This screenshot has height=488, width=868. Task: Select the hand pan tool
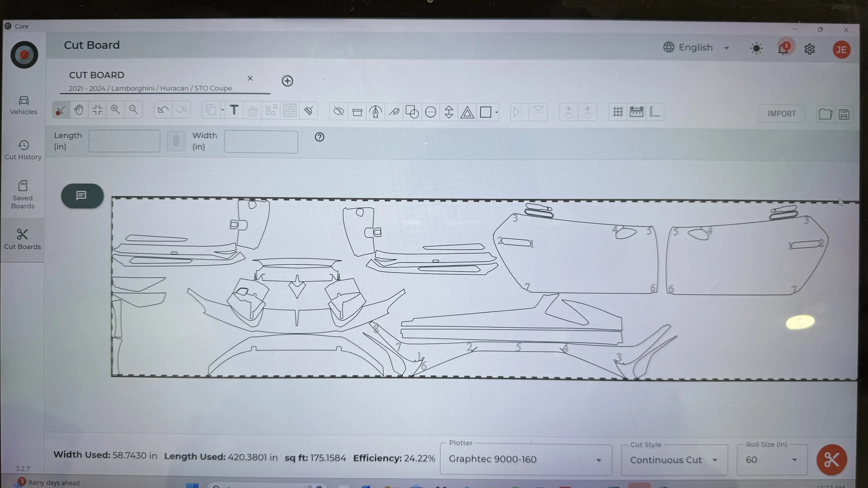[x=79, y=110]
